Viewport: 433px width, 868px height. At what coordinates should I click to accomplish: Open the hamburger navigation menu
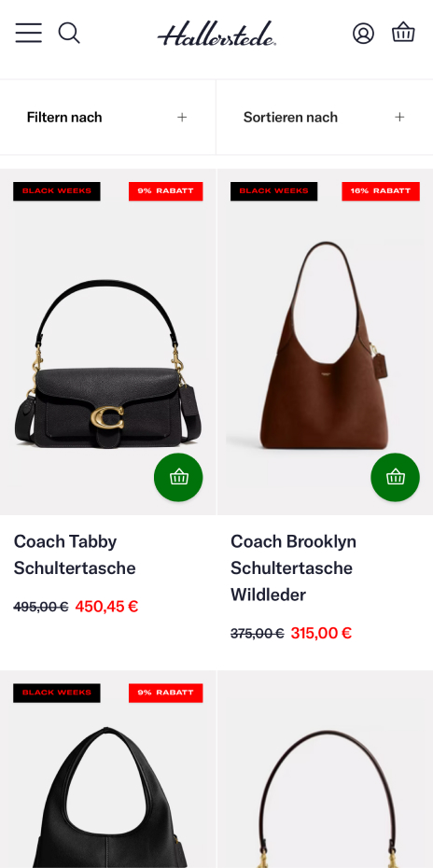tap(28, 34)
